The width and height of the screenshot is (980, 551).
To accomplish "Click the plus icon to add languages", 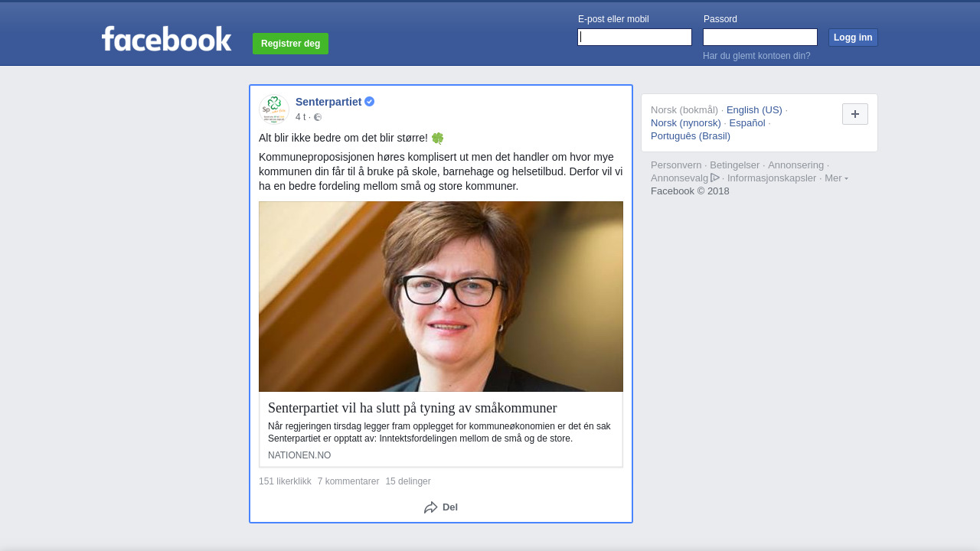I will click(855, 114).
